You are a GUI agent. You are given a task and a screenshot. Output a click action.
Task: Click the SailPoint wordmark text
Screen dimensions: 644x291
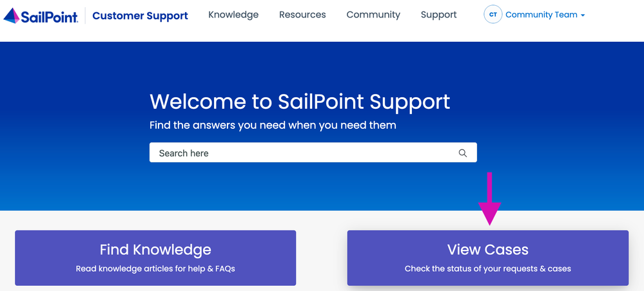tap(49, 15)
